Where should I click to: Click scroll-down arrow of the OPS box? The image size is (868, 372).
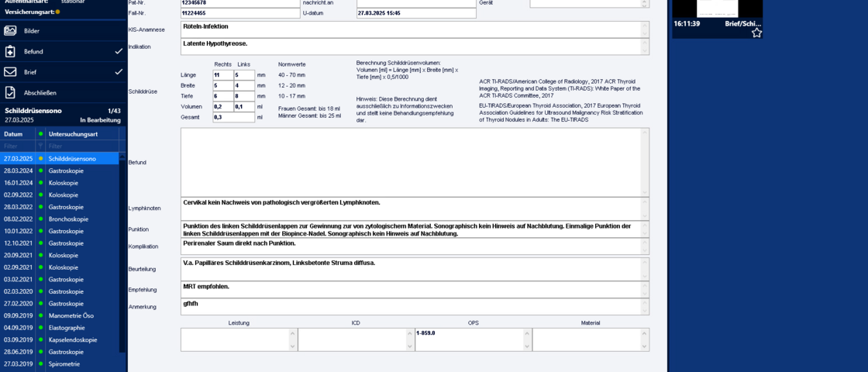point(528,346)
